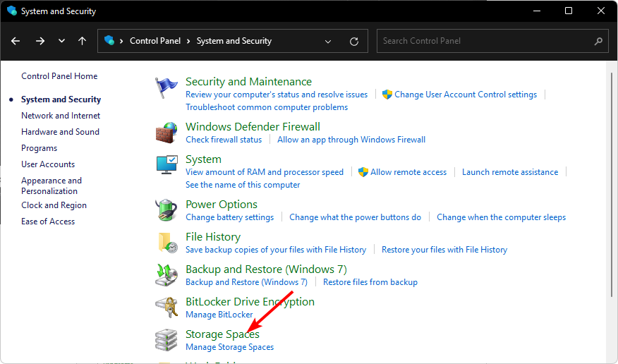This screenshot has width=618, height=364.
Task: Go back with the left arrow
Action: 16,41
